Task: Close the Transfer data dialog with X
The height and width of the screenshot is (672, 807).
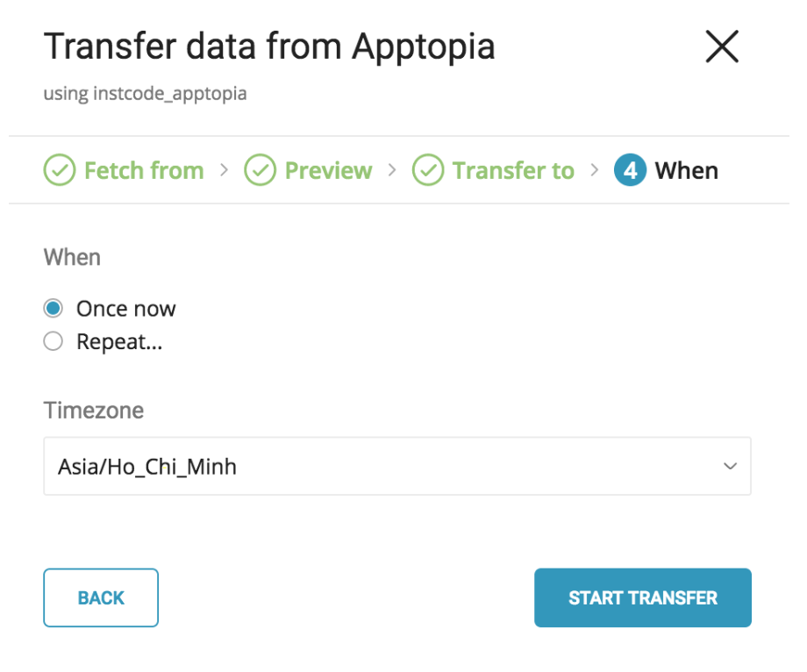Action: pos(722,46)
